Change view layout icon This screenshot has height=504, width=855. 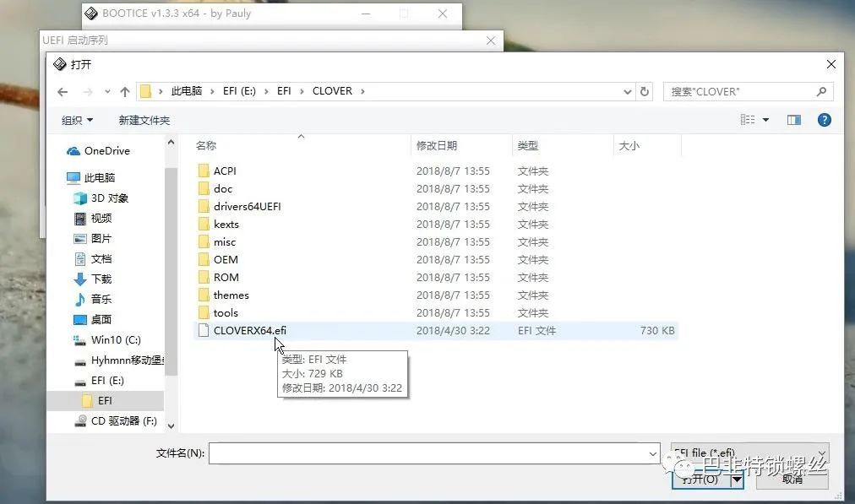(x=748, y=120)
